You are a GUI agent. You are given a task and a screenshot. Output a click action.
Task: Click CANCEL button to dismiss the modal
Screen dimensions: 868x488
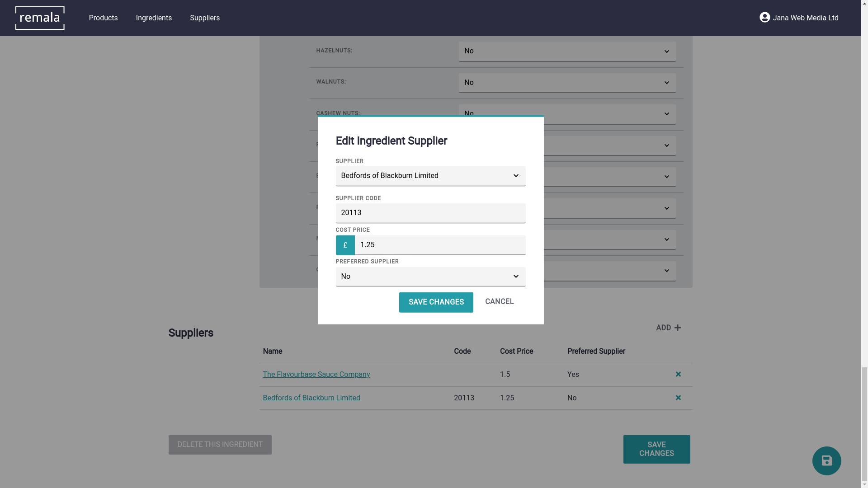tap(500, 301)
